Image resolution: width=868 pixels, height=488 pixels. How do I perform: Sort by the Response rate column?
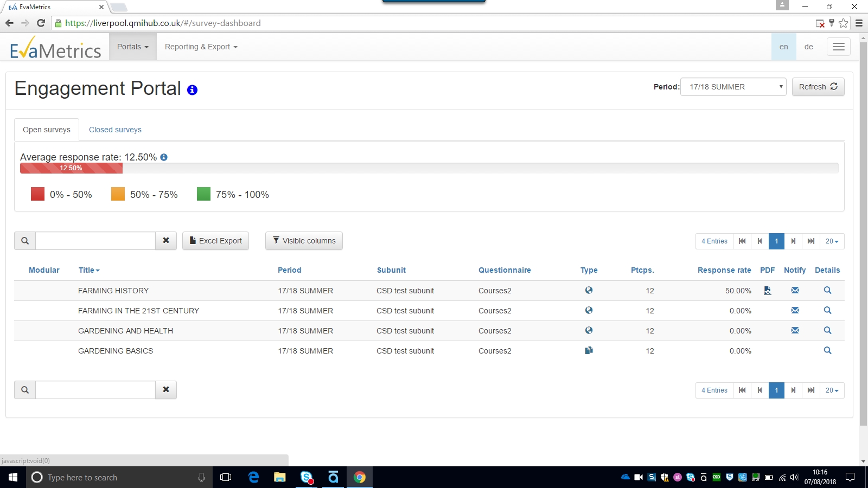[724, 270]
